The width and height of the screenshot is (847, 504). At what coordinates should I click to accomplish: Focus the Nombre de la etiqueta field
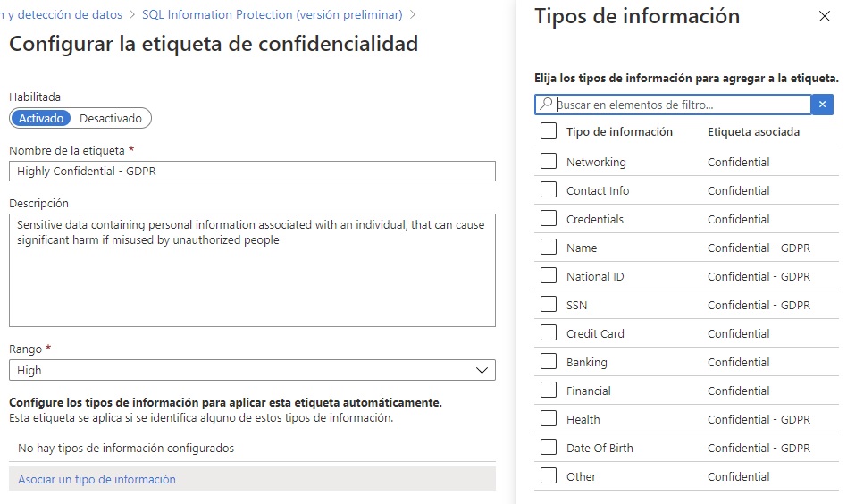[x=252, y=172]
